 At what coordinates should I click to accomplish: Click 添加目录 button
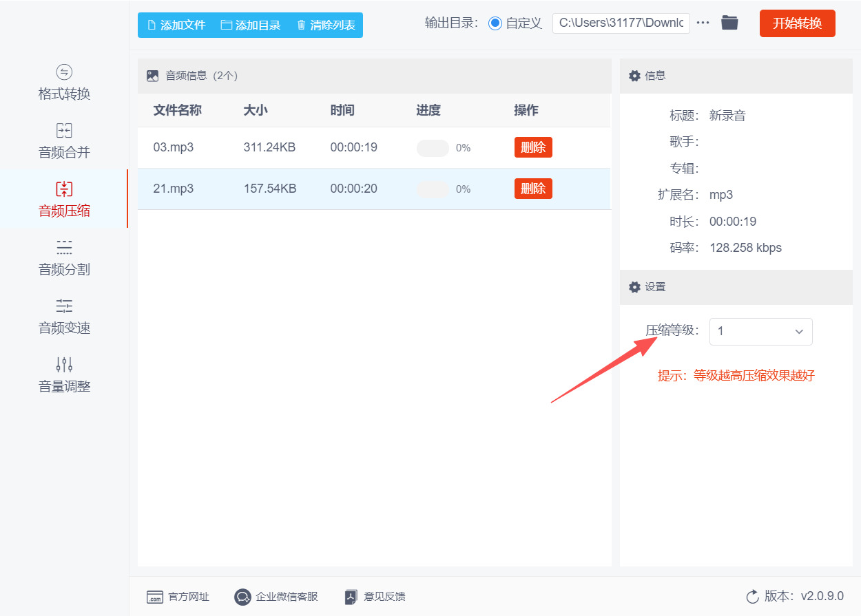click(251, 25)
